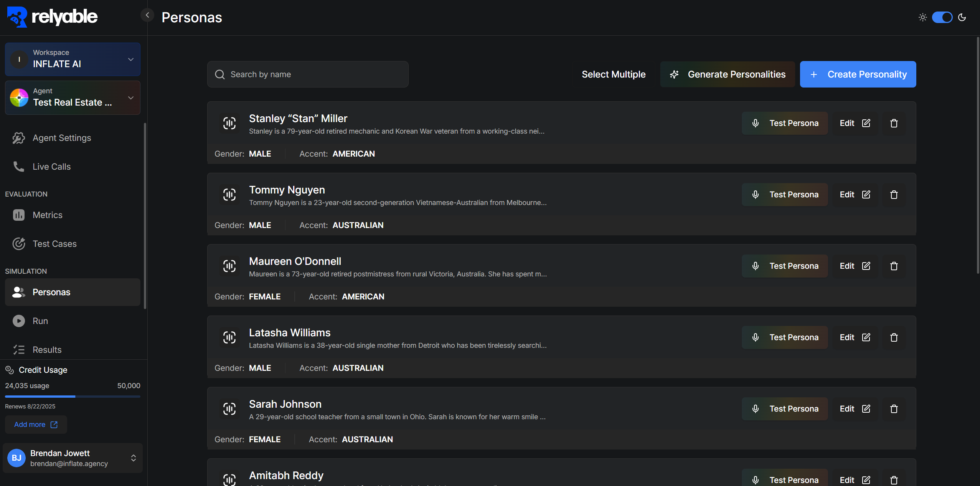Click Test Persona for Latasha Williams

click(785, 337)
